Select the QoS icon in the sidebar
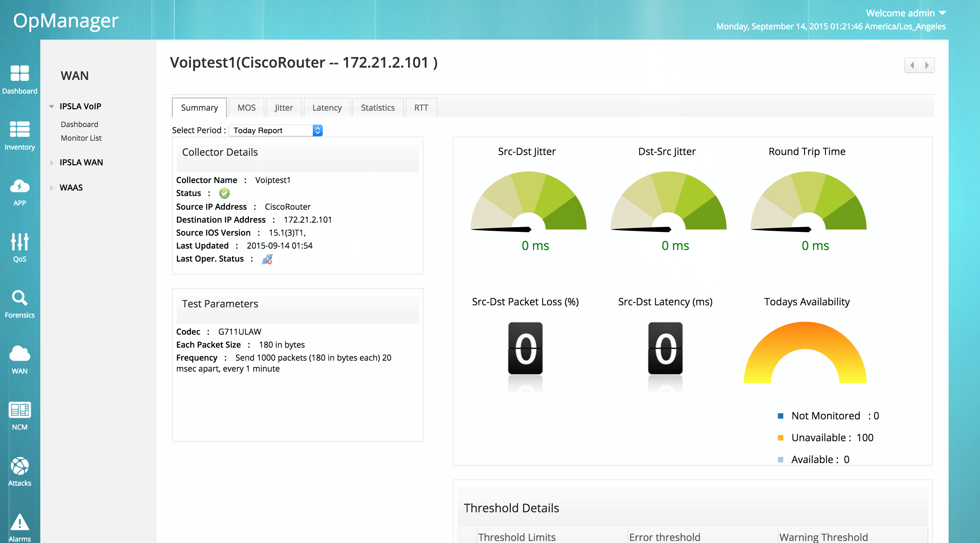The image size is (980, 543). click(x=19, y=246)
